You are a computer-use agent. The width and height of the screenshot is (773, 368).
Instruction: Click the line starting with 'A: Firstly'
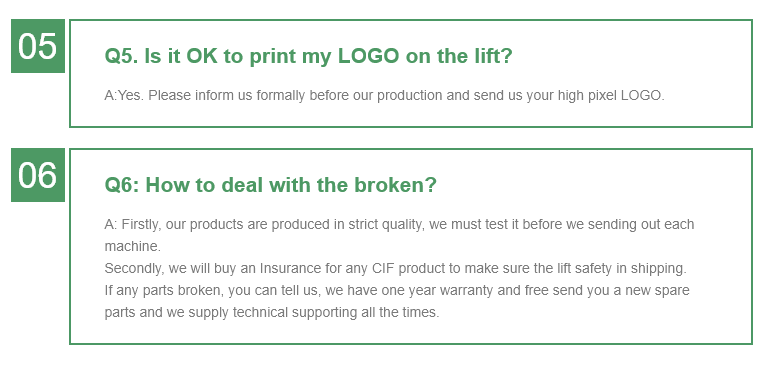point(399,224)
